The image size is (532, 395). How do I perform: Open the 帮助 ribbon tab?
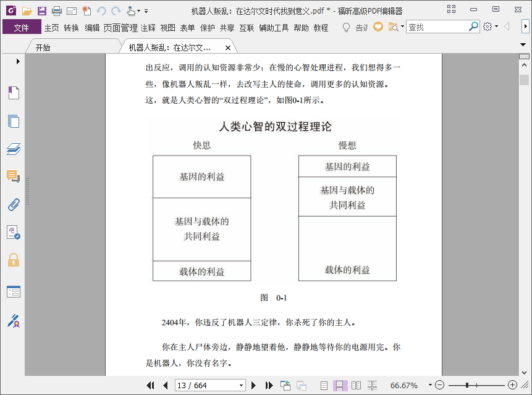coord(302,28)
